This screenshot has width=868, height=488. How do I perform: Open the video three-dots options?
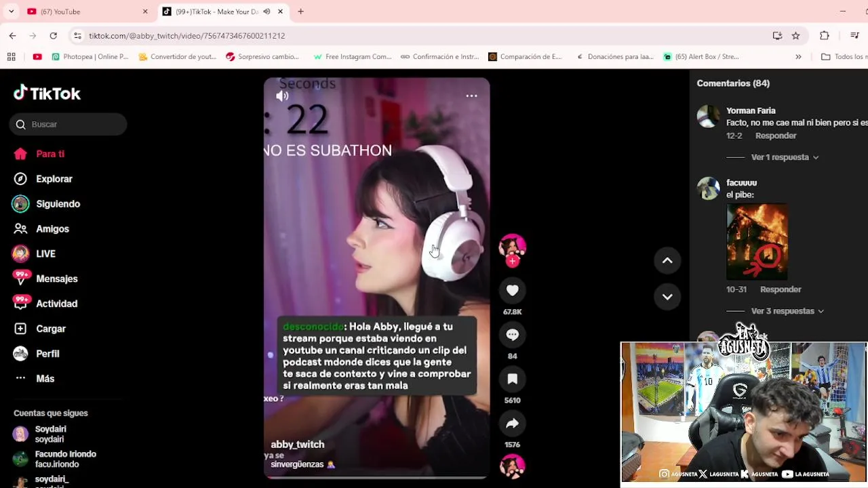(x=471, y=96)
